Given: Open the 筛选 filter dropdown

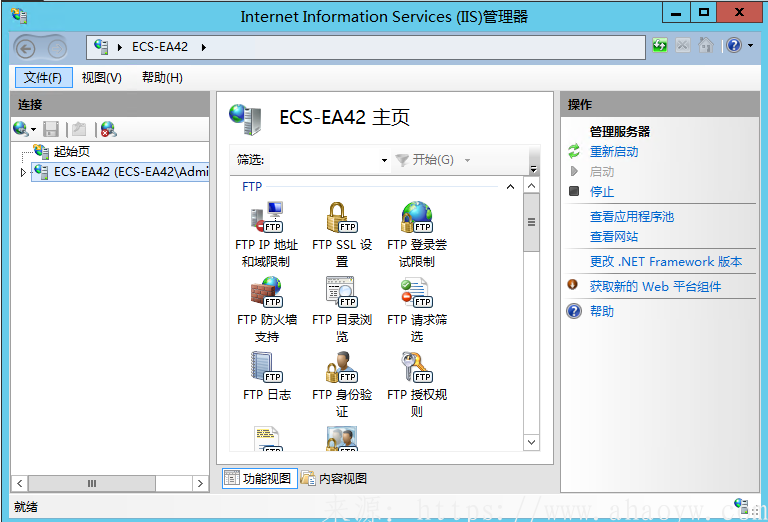Looking at the screenshot, I should tap(384, 160).
